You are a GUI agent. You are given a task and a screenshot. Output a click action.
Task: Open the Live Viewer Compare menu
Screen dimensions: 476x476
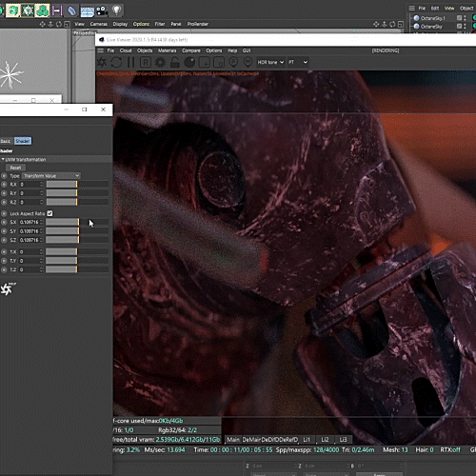[191, 50]
